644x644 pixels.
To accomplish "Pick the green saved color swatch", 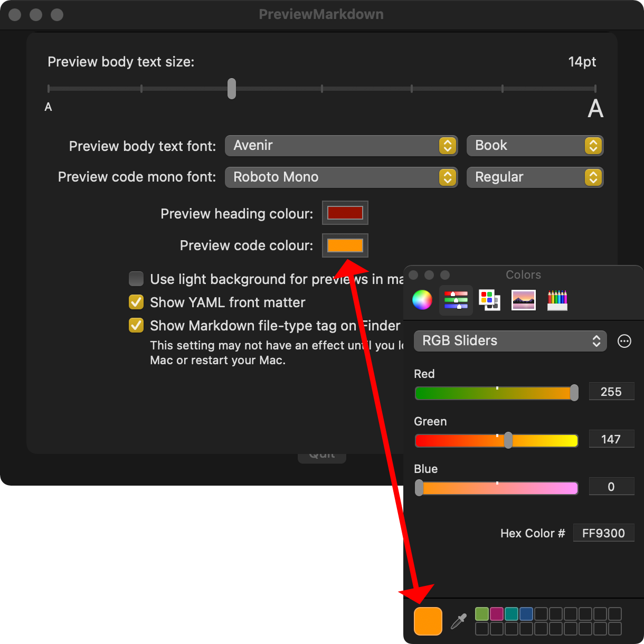I will [482, 613].
